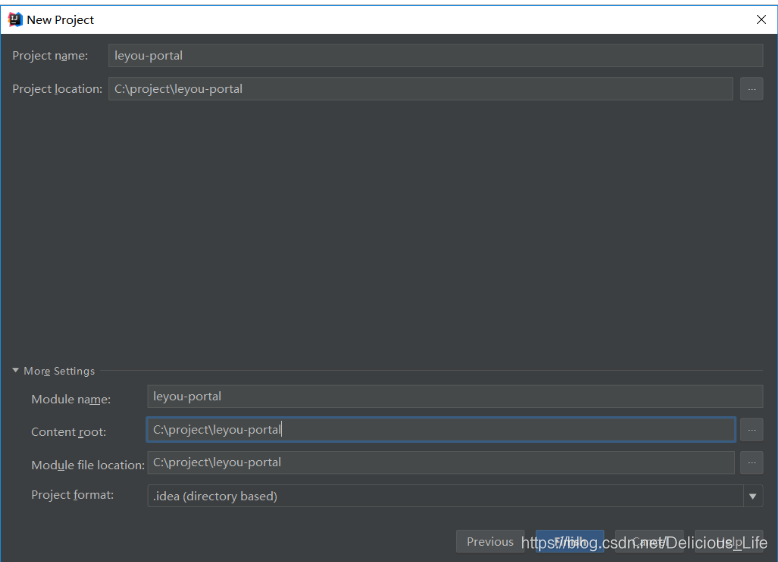This screenshot has width=778, height=562.
Task: Click the Project location text field
Action: (420, 89)
